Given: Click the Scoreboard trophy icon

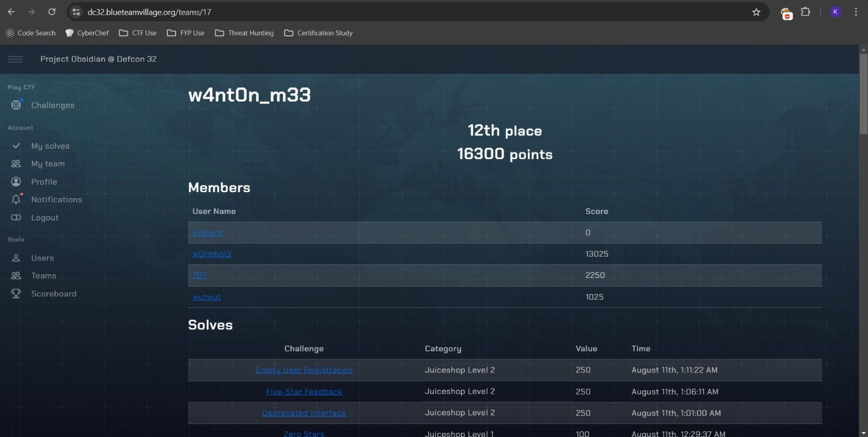Looking at the screenshot, I should coord(16,294).
